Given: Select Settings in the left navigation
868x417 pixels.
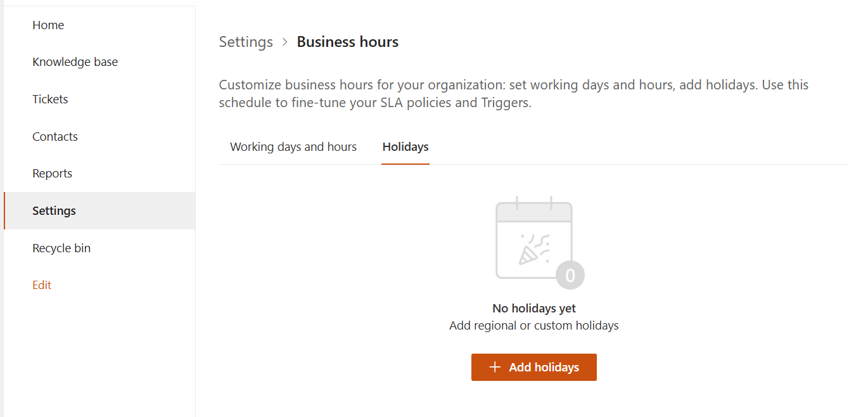Looking at the screenshot, I should (54, 210).
